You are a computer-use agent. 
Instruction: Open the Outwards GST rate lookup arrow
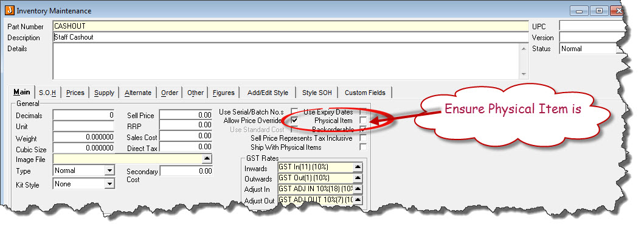(x=358, y=178)
